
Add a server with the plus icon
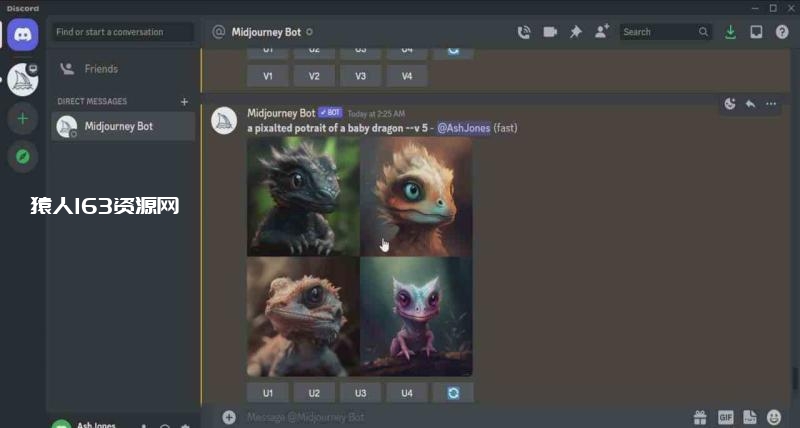tap(22, 119)
